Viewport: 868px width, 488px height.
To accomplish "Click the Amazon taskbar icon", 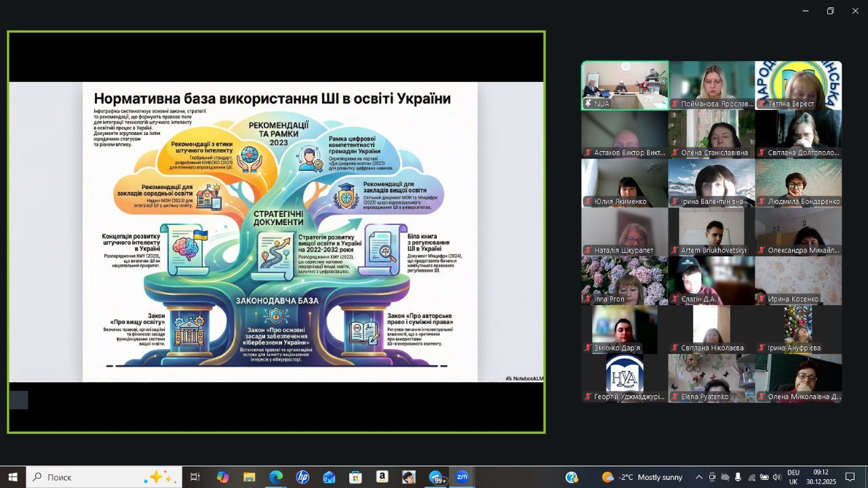I will click(382, 477).
